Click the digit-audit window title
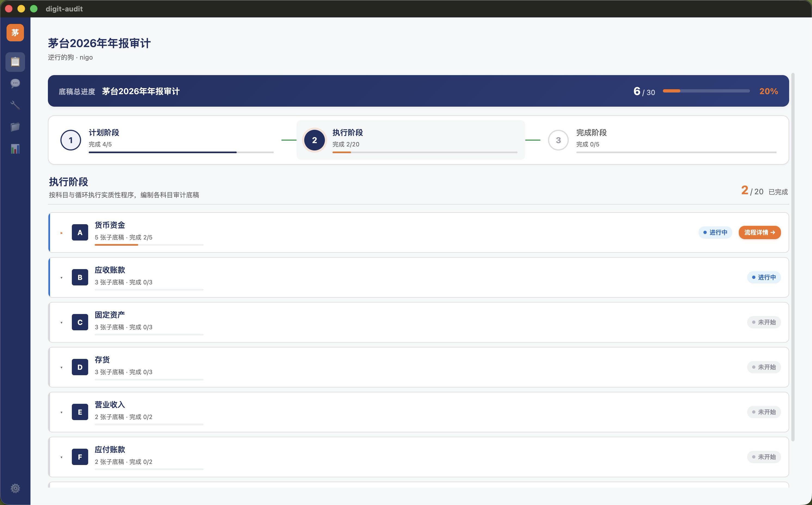812x505 pixels. pyautogui.click(x=64, y=9)
